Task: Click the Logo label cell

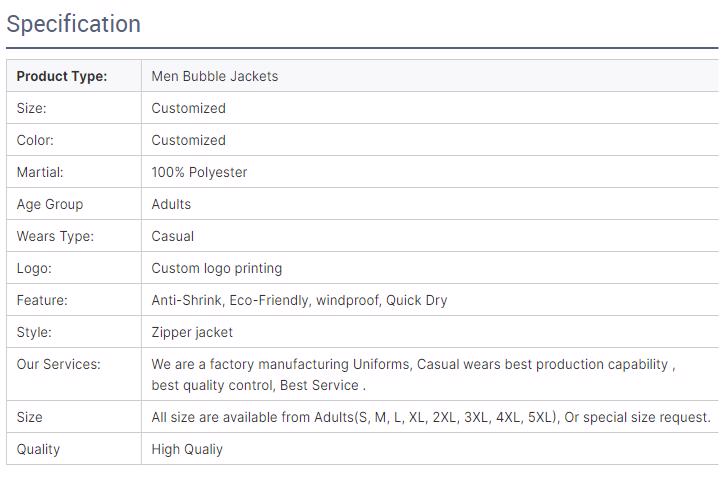Action: point(74,268)
